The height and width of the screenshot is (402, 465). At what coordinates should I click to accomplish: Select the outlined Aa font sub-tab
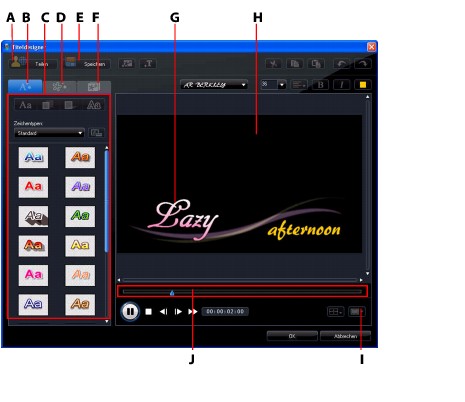pyautogui.click(x=94, y=105)
